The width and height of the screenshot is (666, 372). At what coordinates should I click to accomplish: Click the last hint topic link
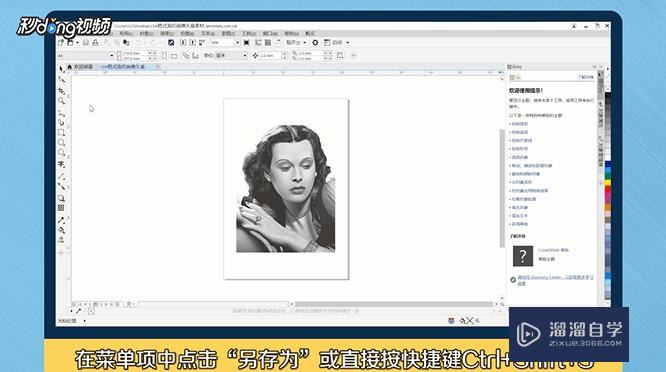(x=519, y=224)
